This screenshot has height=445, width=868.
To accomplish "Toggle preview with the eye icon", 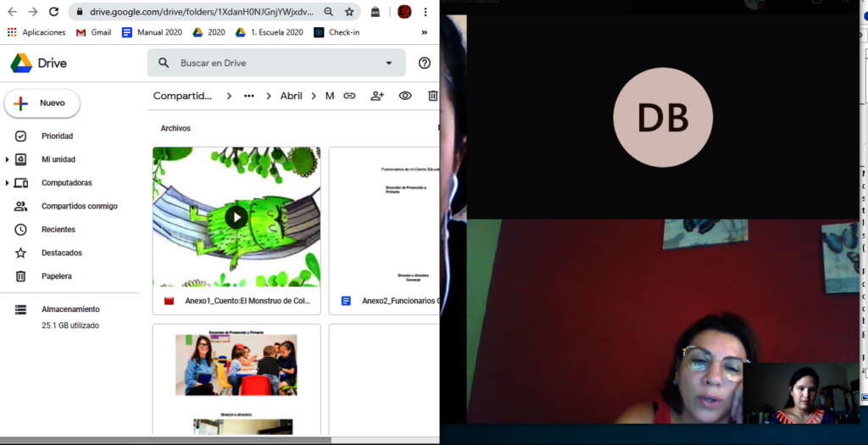I will [405, 96].
